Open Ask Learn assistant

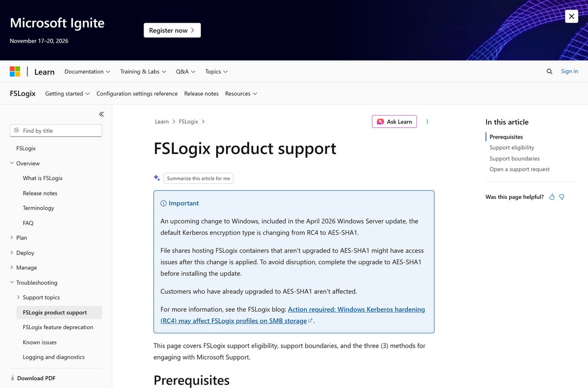[394, 121]
